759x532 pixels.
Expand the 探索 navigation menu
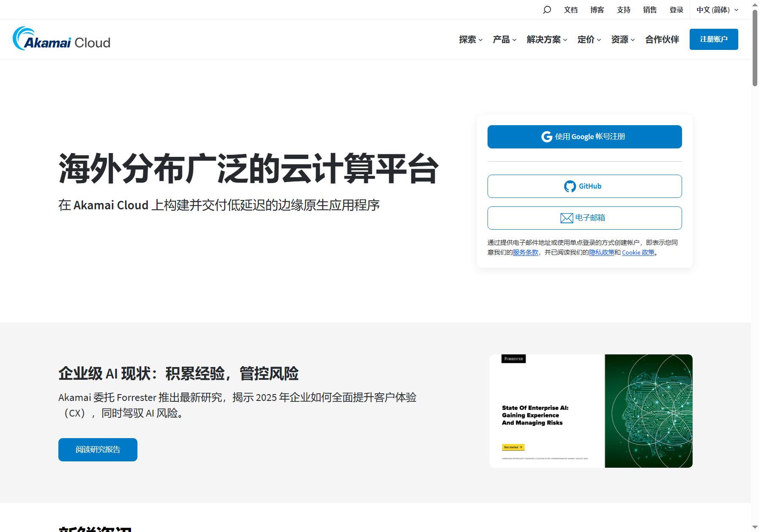pos(471,39)
